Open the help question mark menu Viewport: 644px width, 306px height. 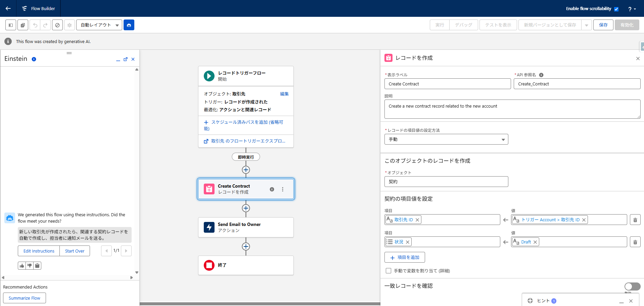click(x=632, y=9)
